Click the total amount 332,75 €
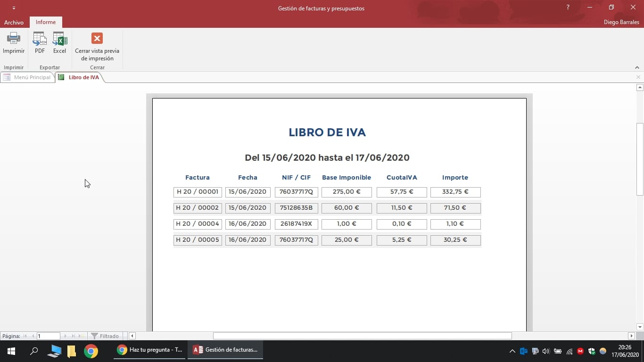 455,192
